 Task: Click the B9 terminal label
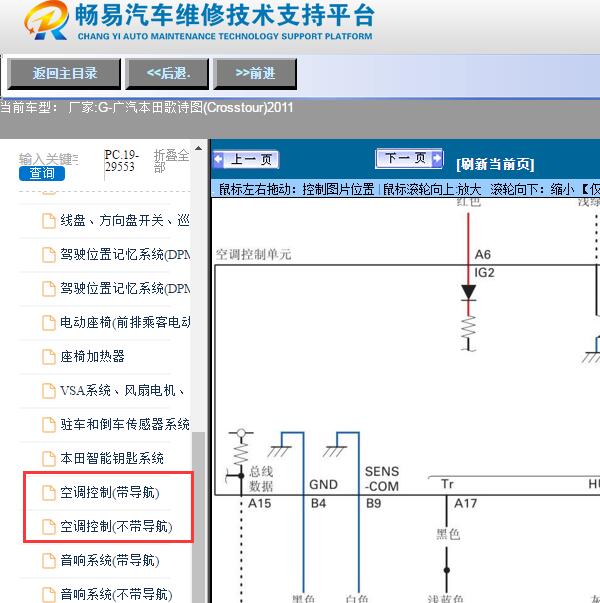click(x=373, y=503)
